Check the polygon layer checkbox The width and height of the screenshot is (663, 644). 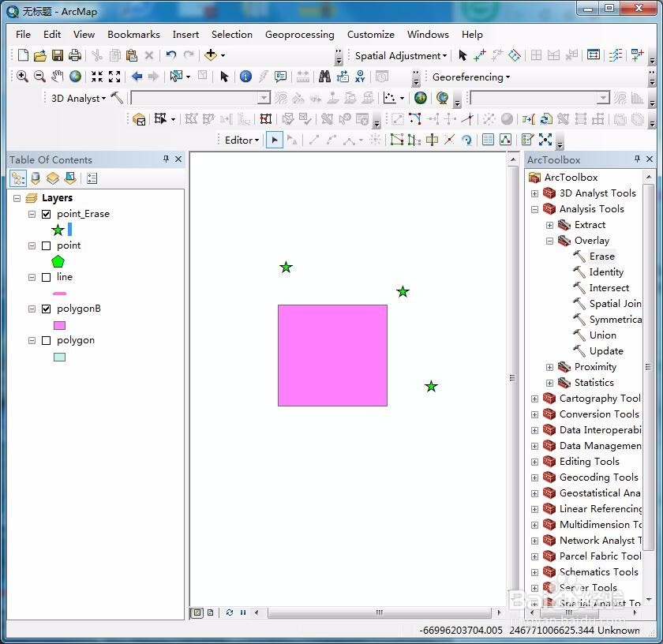click(47, 341)
